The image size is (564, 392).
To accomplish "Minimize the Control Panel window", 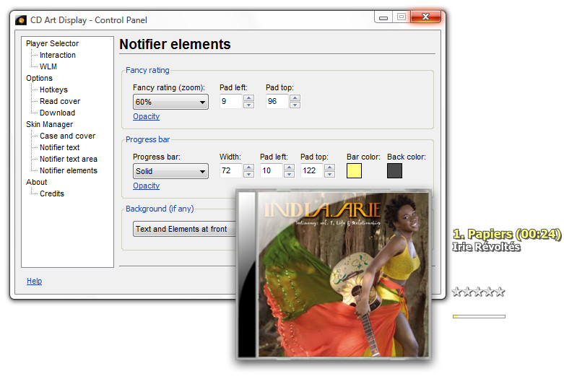I will (383, 17).
